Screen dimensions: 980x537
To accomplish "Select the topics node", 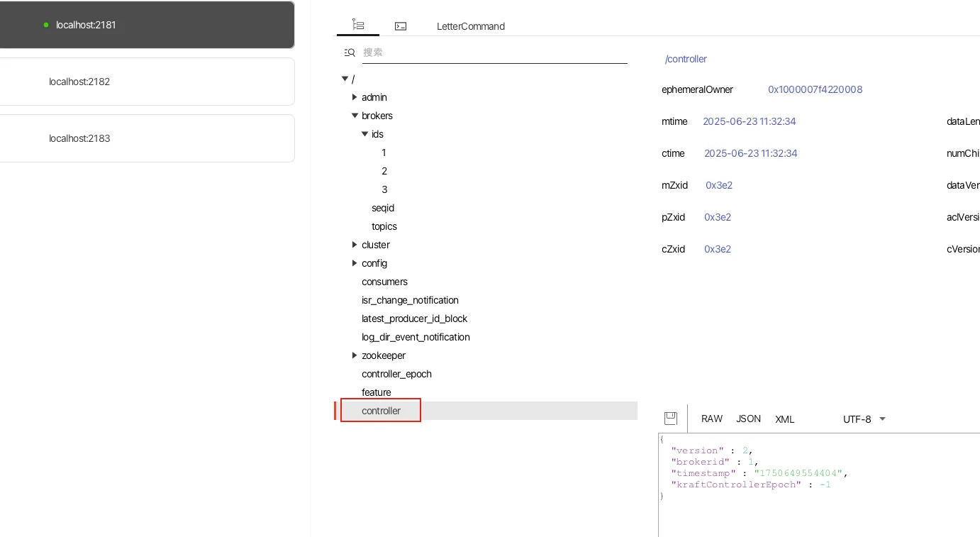I will tap(384, 226).
